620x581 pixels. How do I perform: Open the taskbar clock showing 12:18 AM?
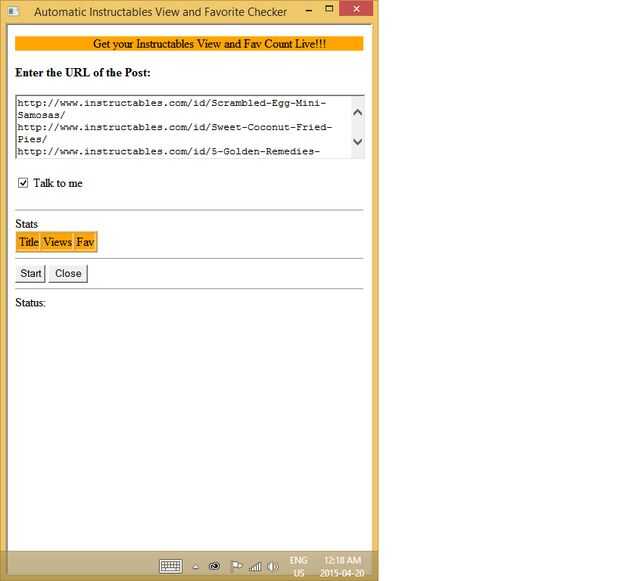coord(342,566)
